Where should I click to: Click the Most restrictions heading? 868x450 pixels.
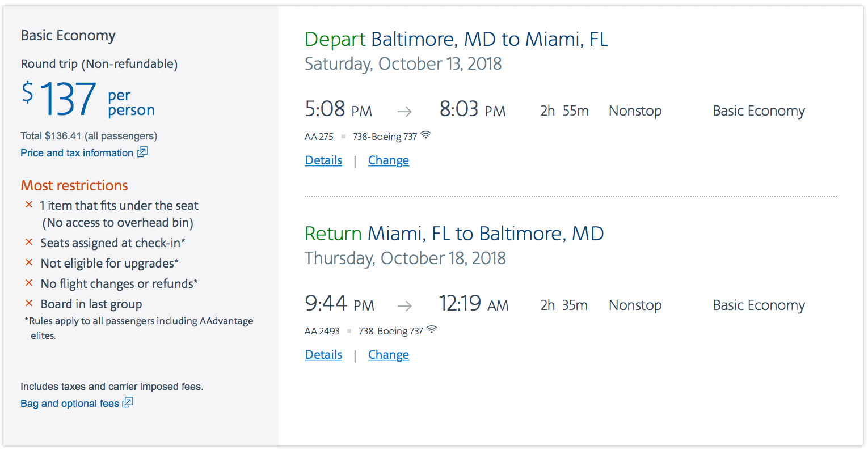(74, 185)
